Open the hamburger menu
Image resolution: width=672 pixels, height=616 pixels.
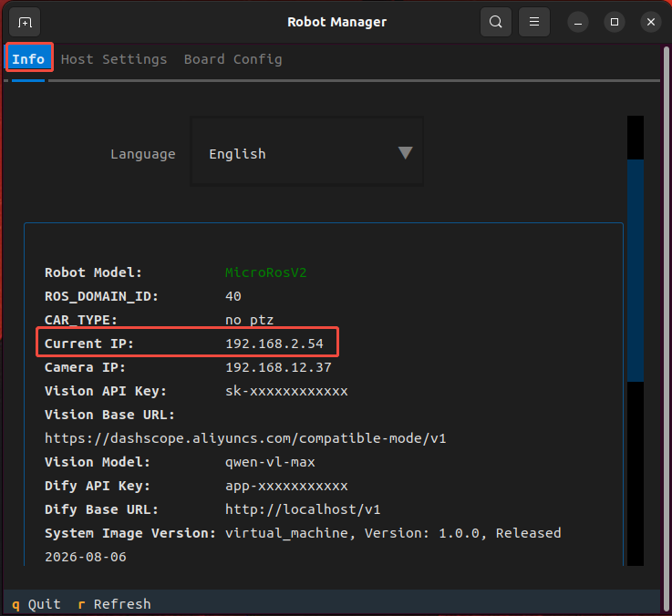tap(534, 22)
